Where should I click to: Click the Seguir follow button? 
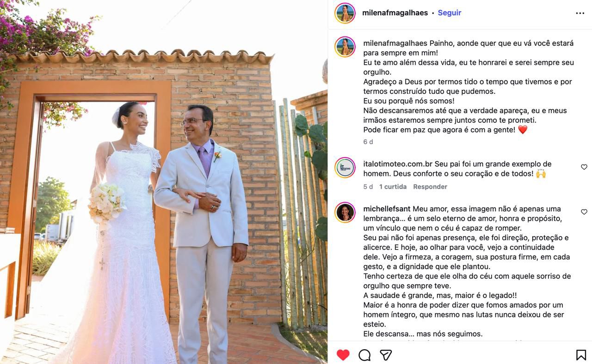[449, 13]
